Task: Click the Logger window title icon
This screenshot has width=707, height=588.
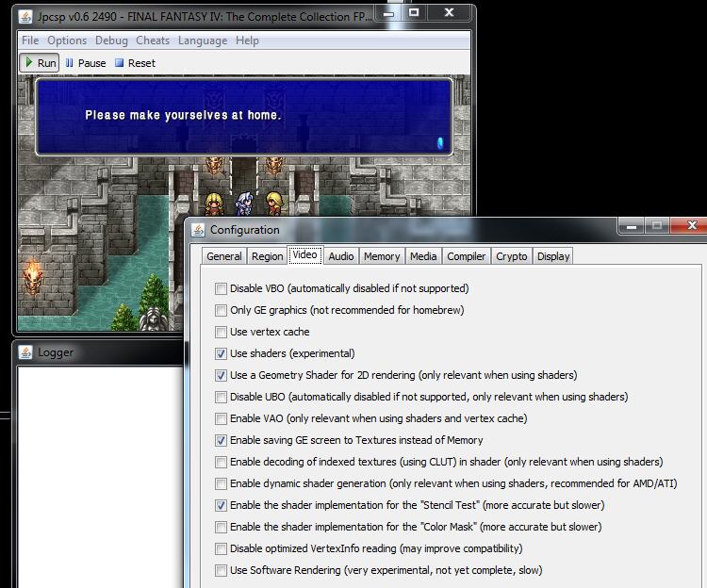Action: 25,352
